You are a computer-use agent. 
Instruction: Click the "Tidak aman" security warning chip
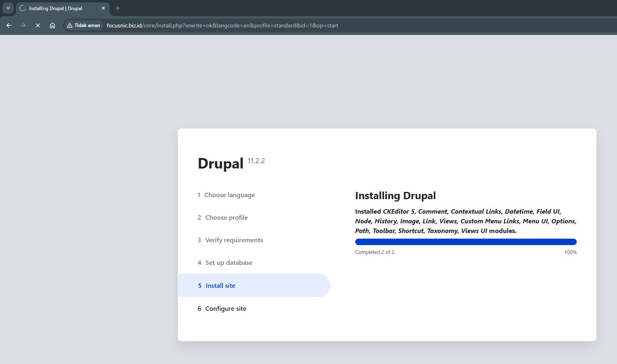pos(83,25)
